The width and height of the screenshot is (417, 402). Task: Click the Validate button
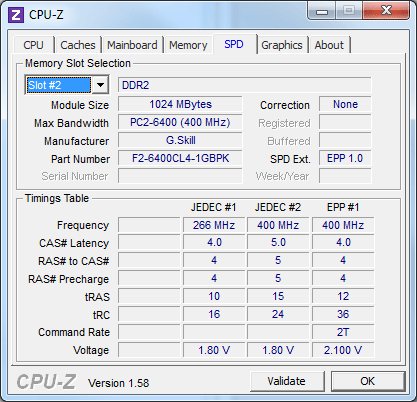pyautogui.click(x=287, y=381)
